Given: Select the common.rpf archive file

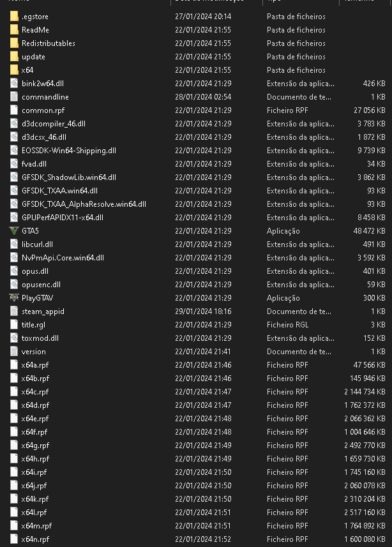Looking at the screenshot, I should click(13, 110).
